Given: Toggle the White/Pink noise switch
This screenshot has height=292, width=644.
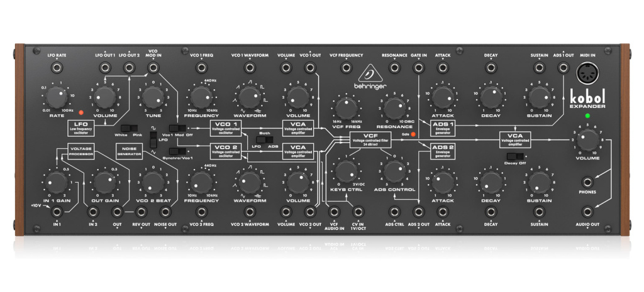Looking at the screenshot, I should pos(128,127).
